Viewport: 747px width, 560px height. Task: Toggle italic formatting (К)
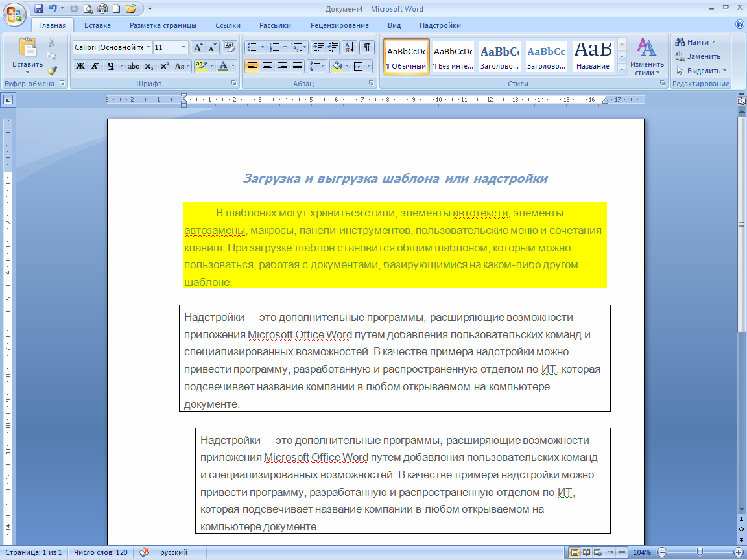(x=95, y=66)
